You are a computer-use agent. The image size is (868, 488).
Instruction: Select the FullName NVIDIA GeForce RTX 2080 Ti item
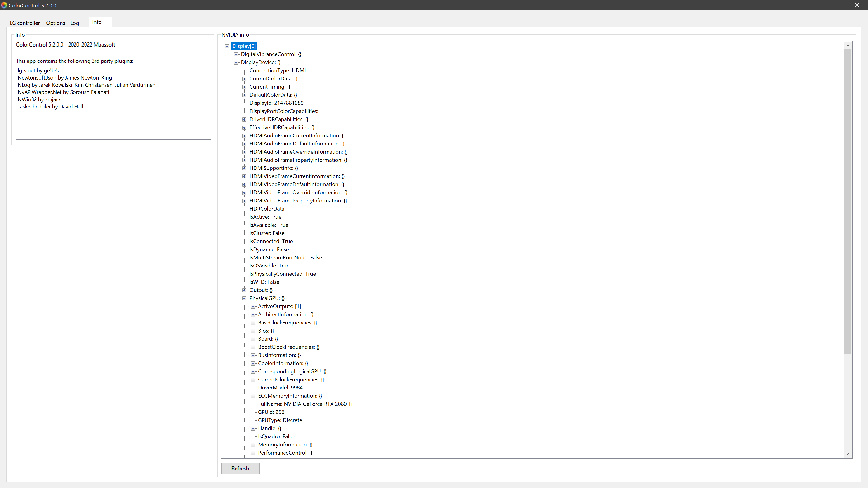coord(305,404)
